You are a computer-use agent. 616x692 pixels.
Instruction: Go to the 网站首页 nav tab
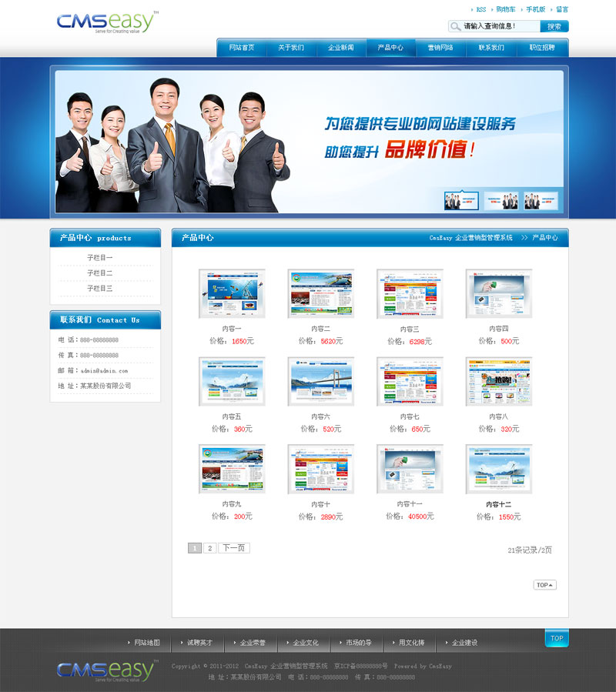click(x=242, y=48)
